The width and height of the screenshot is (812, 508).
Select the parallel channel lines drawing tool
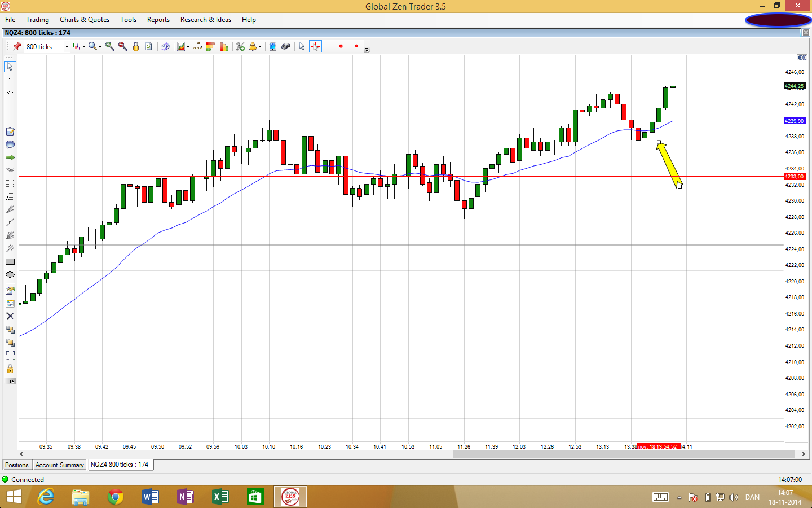[10, 93]
